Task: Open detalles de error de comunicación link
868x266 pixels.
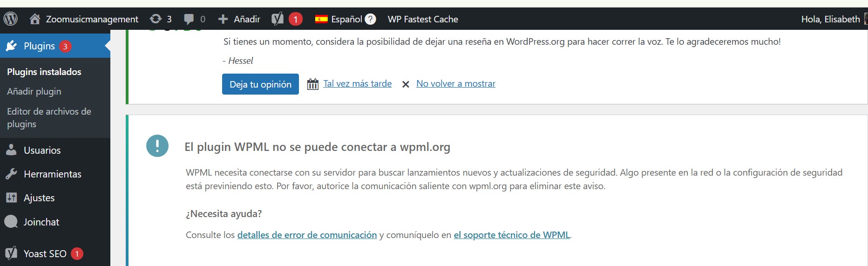Action: click(x=307, y=235)
